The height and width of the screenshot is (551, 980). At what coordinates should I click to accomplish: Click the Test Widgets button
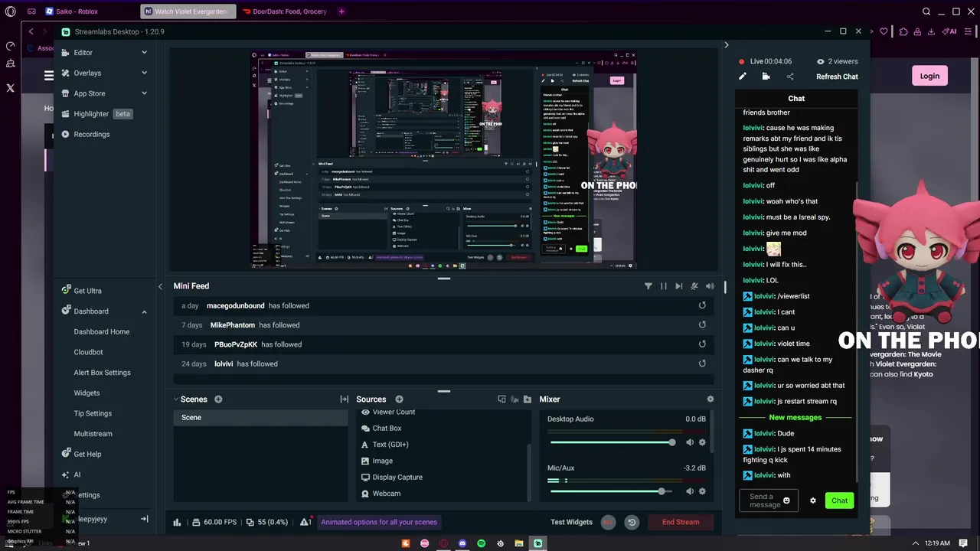pyautogui.click(x=571, y=522)
